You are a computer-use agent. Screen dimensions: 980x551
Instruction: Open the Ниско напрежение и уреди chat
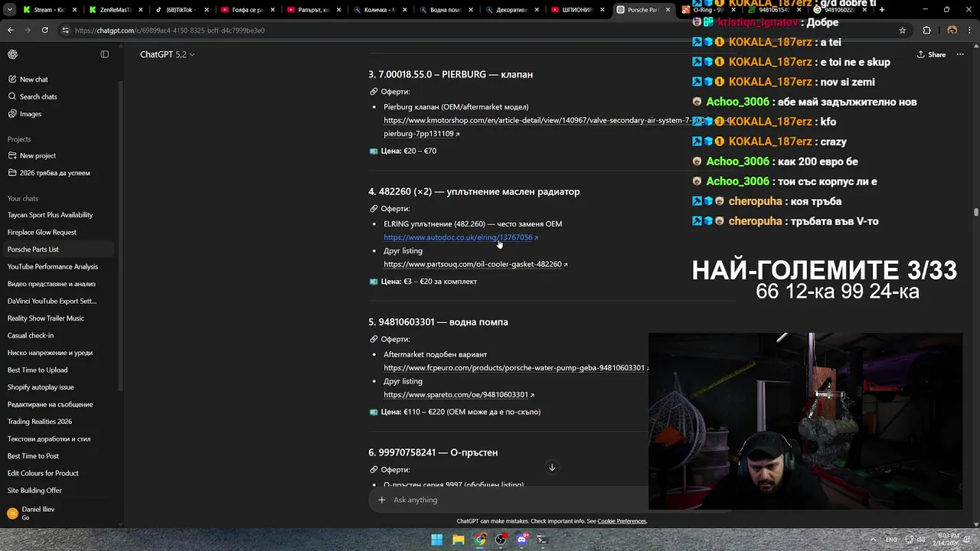point(50,353)
